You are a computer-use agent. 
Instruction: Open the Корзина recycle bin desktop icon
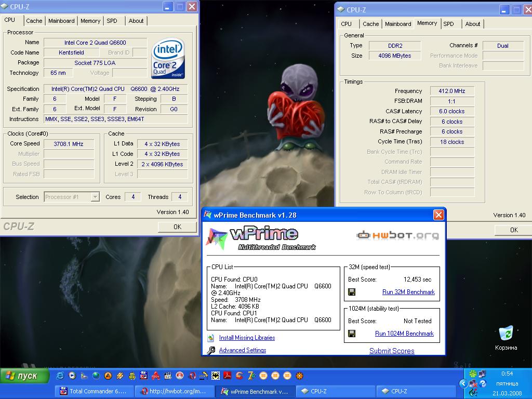506,338
